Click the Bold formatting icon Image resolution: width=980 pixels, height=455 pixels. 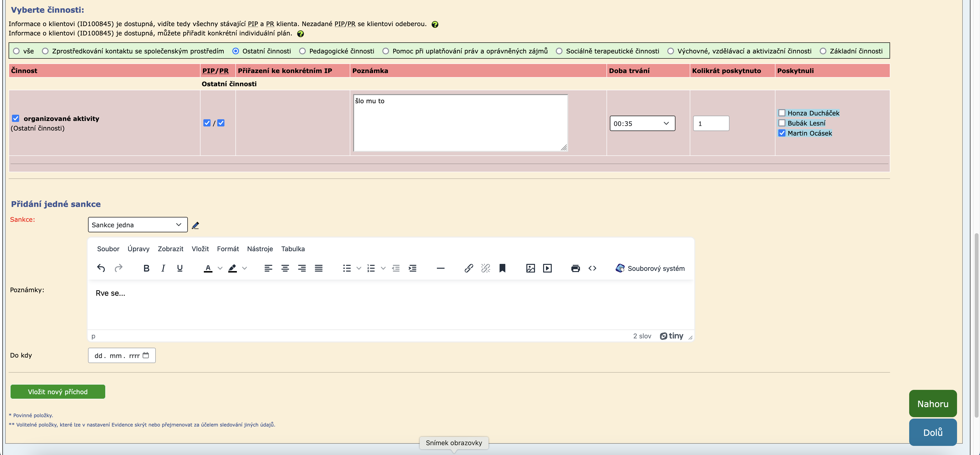(x=146, y=268)
